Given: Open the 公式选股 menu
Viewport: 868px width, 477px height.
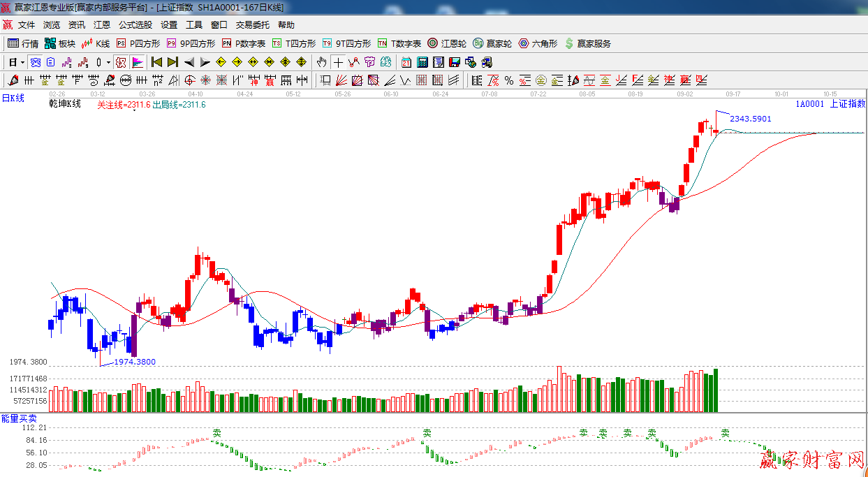Looking at the screenshot, I should click(135, 24).
